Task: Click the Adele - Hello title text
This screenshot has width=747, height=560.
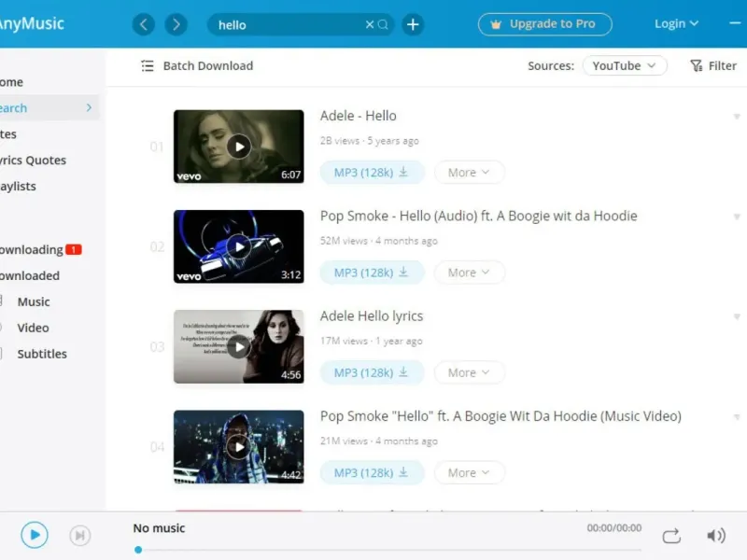Action: pos(359,116)
